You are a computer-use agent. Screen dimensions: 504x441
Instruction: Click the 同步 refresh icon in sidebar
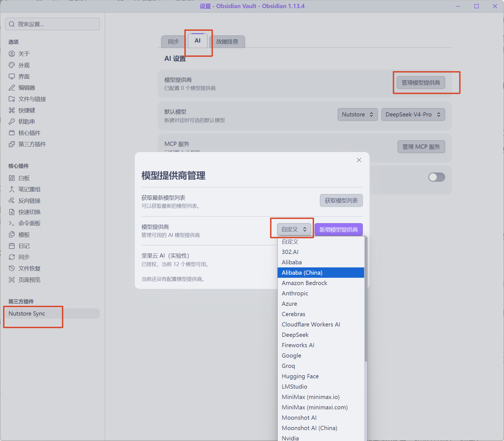12,257
